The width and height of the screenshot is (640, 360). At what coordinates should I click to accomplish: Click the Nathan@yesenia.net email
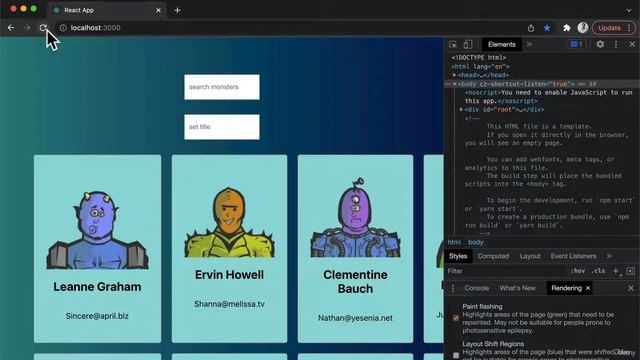pyautogui.click(x=356, y=318)
